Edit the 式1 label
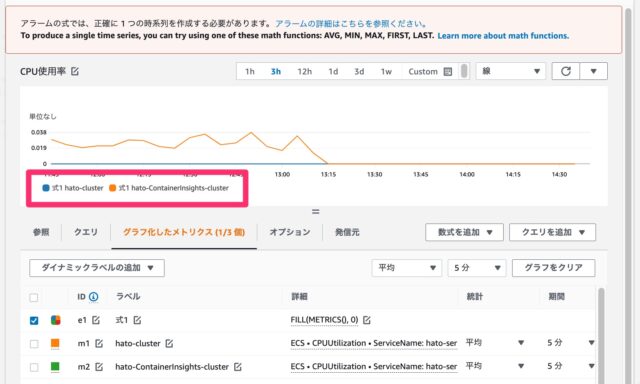Viewport: 640px width, 384px height. coord(137,320)
